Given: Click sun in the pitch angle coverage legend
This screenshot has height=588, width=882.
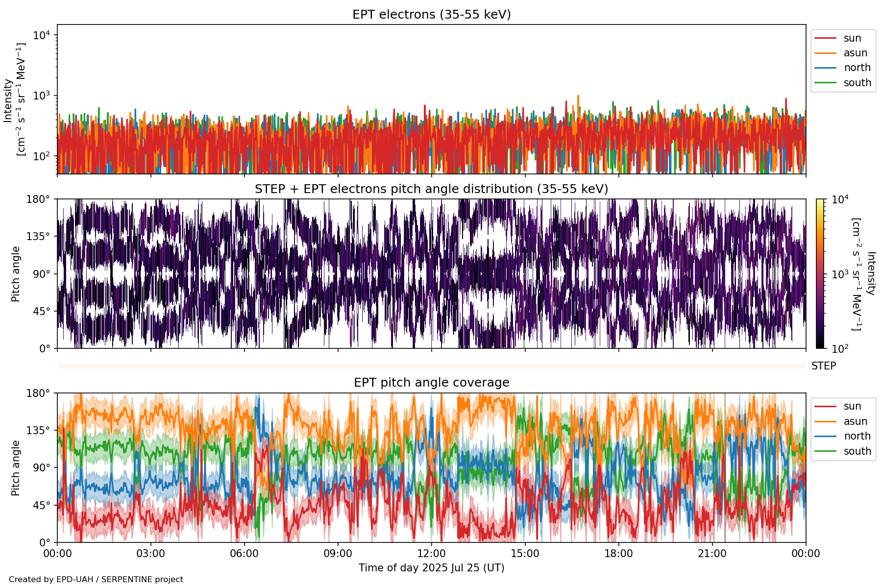Looking at the screenshot, I should pos(852,406).
